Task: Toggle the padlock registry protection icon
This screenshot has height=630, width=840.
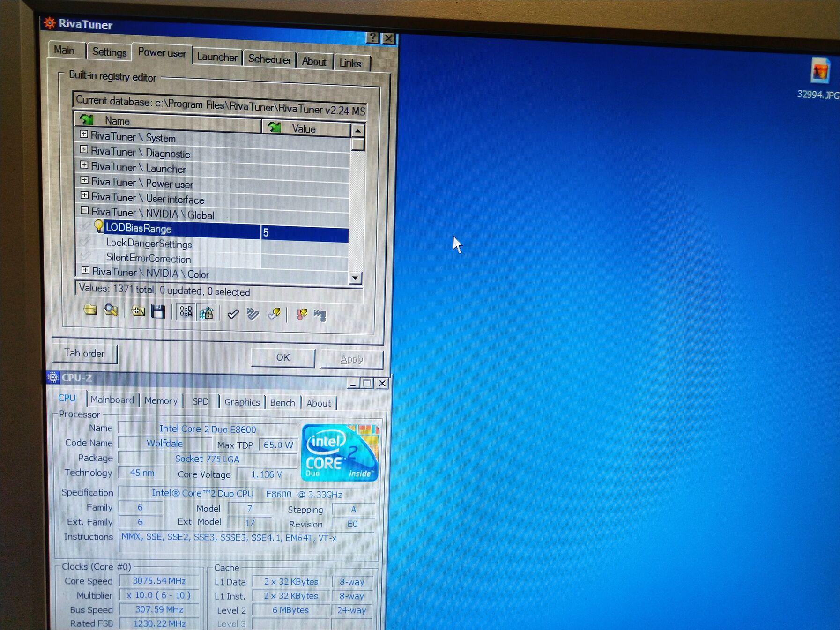Action: 206,313
